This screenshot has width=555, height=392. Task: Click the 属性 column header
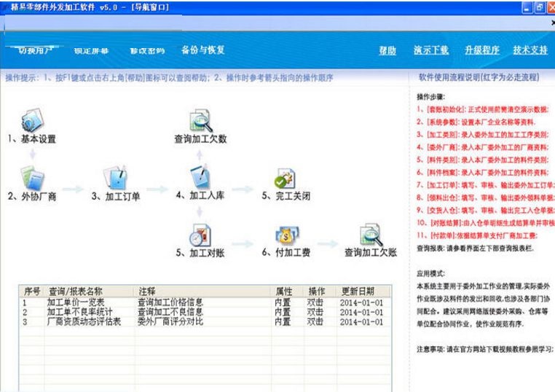point(288,291)
